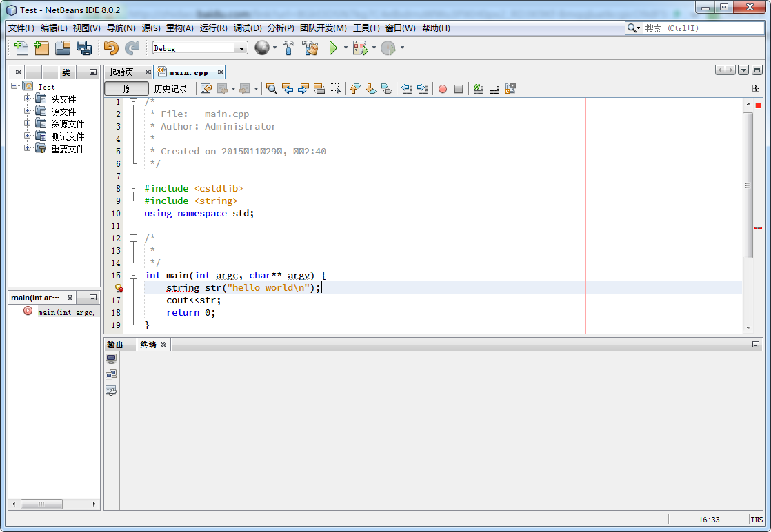
Task: Toggle highlight search occurrences icon
Action: (x=319, y=88)
